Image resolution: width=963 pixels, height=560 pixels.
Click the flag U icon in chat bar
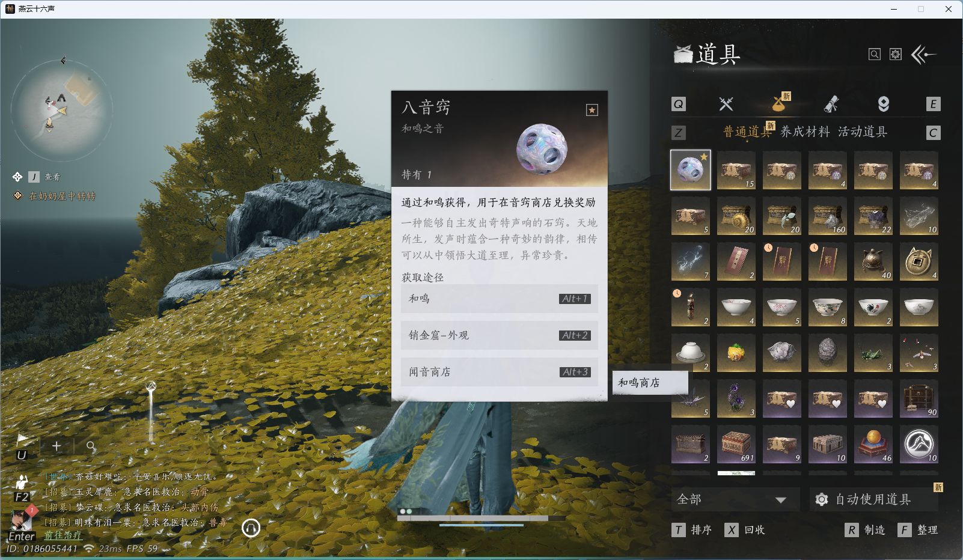point(22,446)
